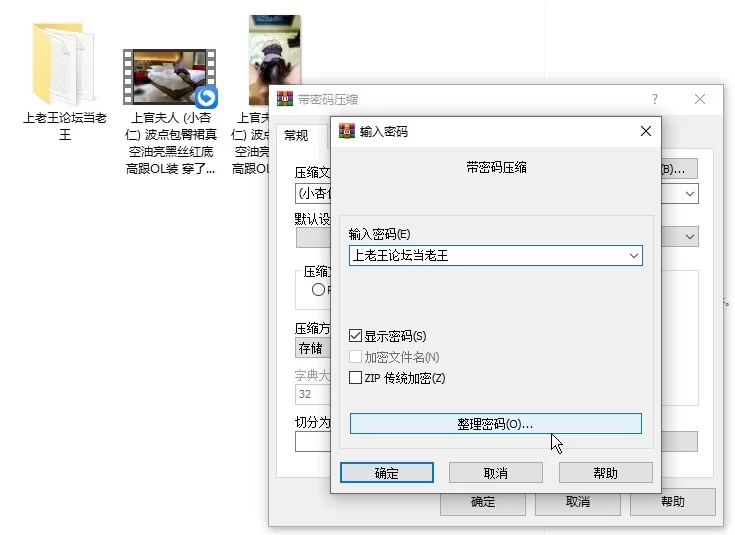Image resolution: width=735 pixels, height=535 pixels.
Task: Click the browse (B)... button
Action: pyautogui.click(x=679, y=169)
